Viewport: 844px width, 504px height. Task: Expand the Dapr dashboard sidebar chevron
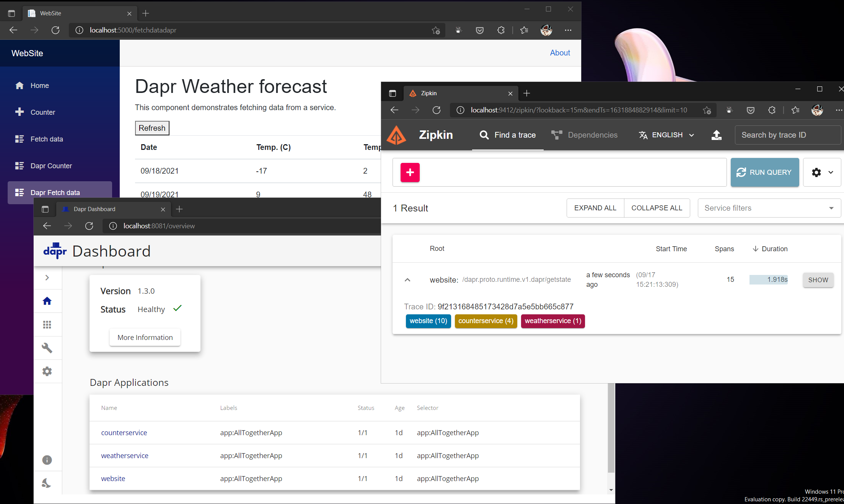(47, 278)
